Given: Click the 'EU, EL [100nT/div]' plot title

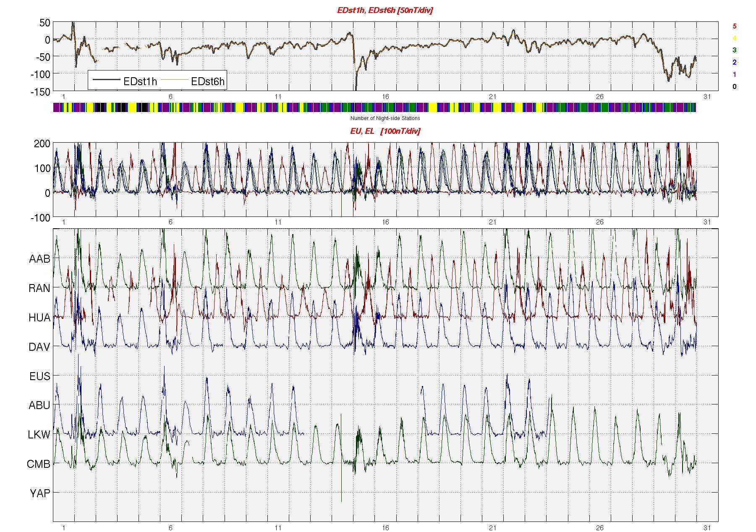Looking at the screenshot, I should tap(385, 131).
